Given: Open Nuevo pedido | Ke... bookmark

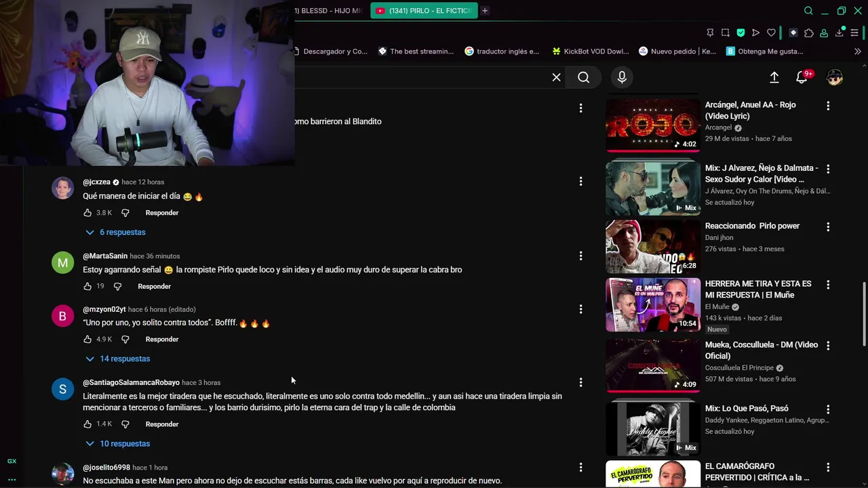Looking at the screenshot, I should pyautogui.click(x=677, y=51).
